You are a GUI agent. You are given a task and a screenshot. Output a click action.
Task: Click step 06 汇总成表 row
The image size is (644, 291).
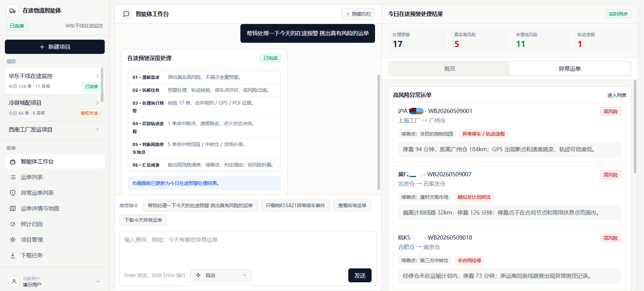(204, 165)
